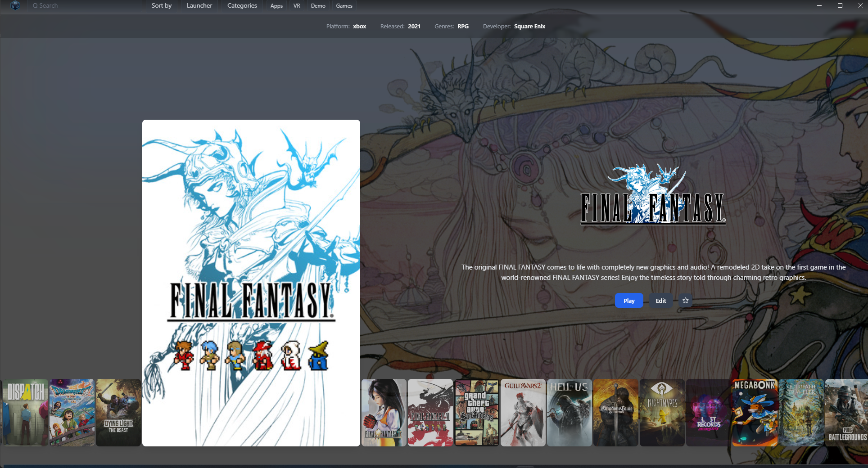Select the Guild Wars 2 cover
The width and height of the screenshot is (868, 468).
[523, 412]
